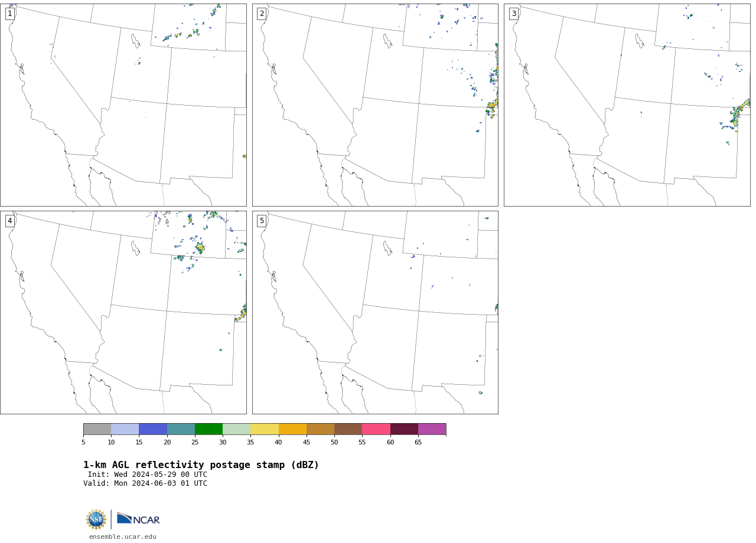Select the maroon 60-65 dBZ swatch
756x543 pixels.
404,429
